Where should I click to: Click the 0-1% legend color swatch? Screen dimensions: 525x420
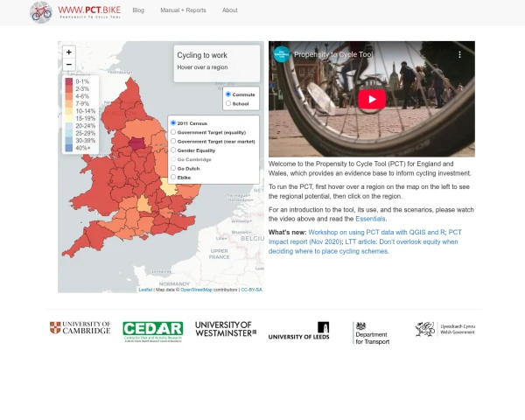pyautogui.click(x=69, y=81)
